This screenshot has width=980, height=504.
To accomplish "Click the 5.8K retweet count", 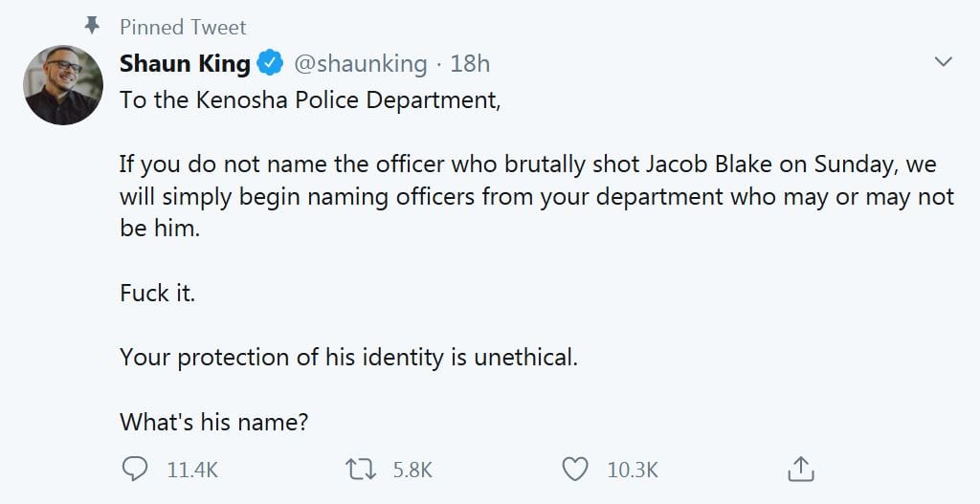I will [x=412, y=470].
